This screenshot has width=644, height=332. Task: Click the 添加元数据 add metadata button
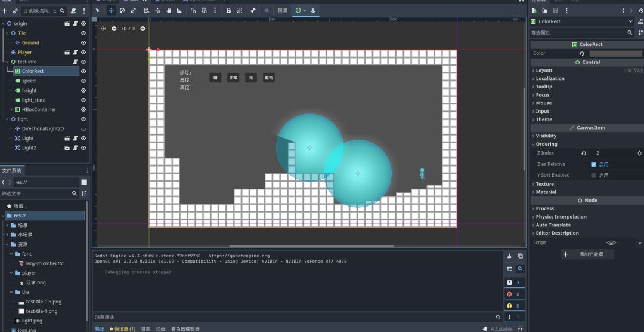click(x=587, y=254)
